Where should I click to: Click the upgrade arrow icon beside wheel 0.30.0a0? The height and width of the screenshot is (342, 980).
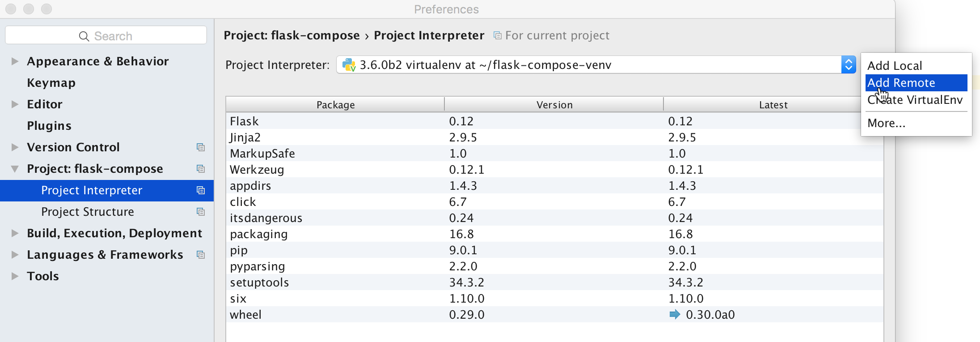[675, 314]
